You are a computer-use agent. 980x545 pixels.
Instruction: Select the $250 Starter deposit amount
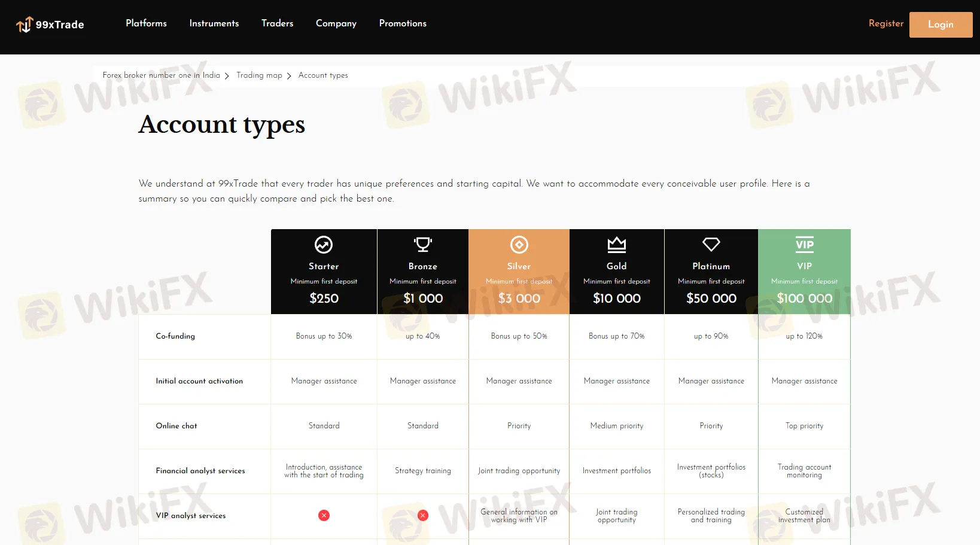coord(324,298)
